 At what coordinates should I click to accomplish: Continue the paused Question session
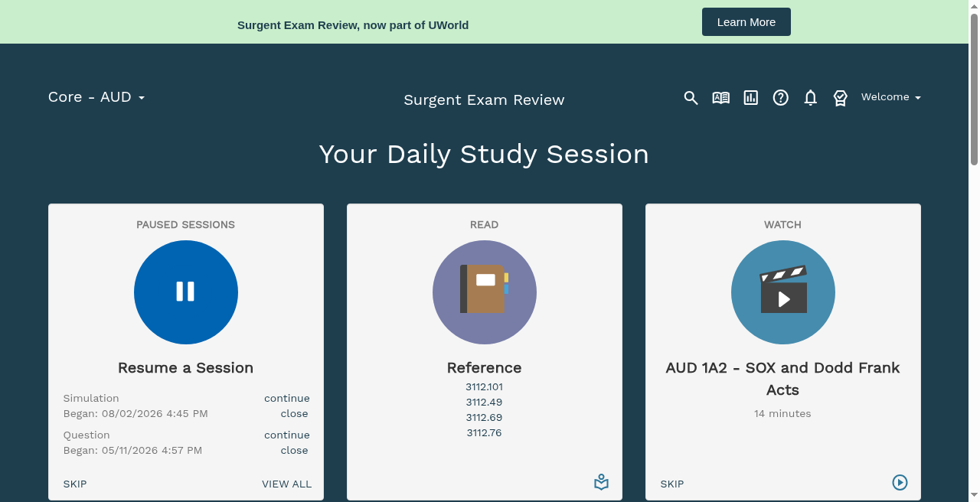pos(286,435)
